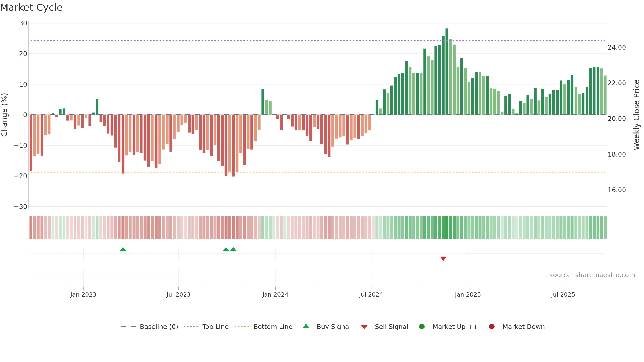Toggle the Bottom Line legend entry
Image resolution: width=644 pixels, height=362 pixels.
(x=264, y=327)
